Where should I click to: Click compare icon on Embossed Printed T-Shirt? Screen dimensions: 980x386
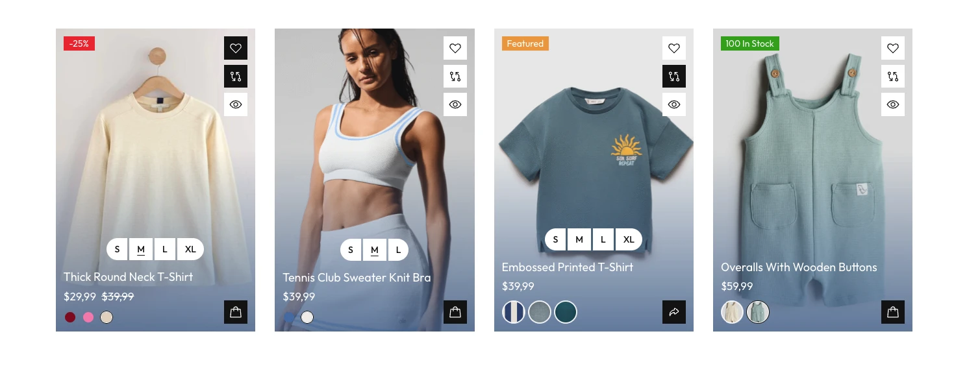pyautogui.click(x=674, y=77)
